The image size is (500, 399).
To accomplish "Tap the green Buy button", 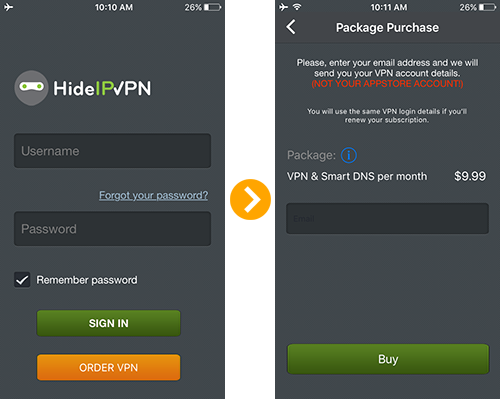I will coord(388,359).
